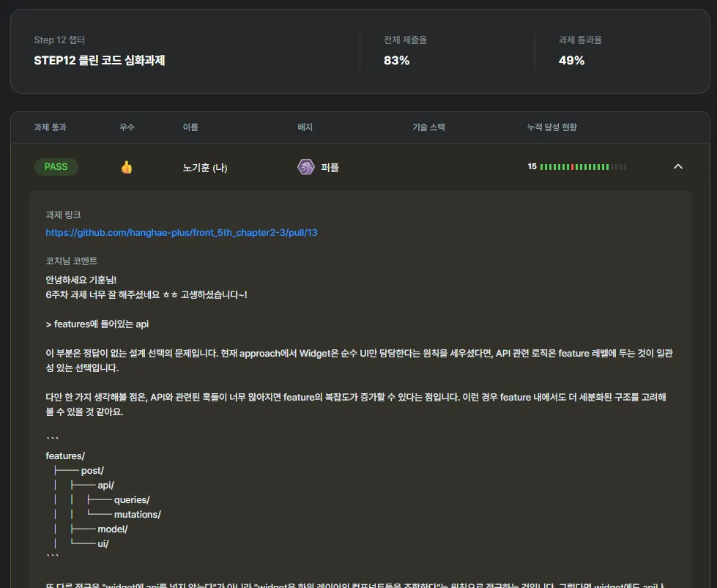Collapse the 노기훈 row with chevron
The image size is (717, 588).
pos(678,167)
